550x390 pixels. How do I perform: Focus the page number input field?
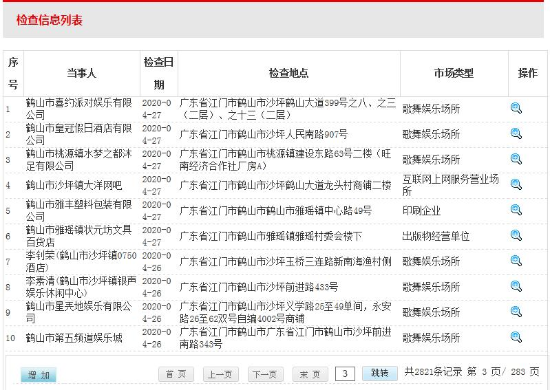345,374
